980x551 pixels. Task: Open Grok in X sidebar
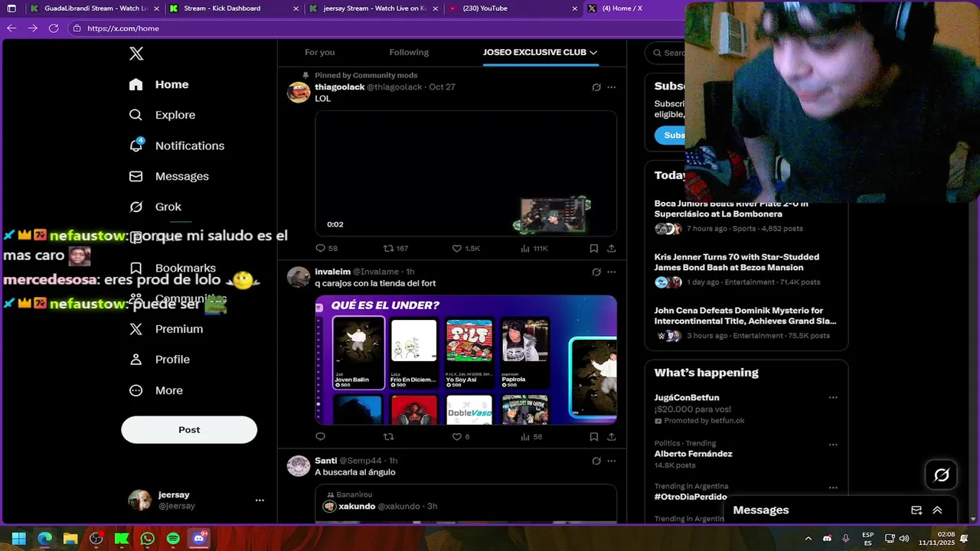click(155, 207)
